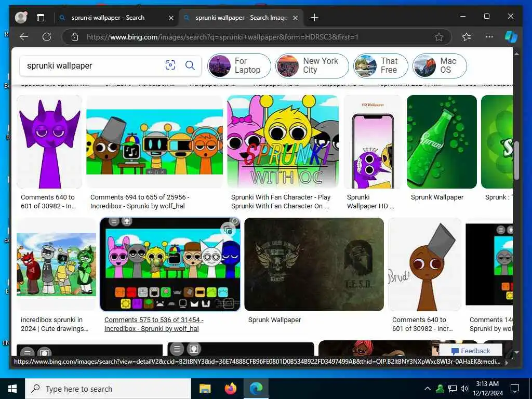Go back with the browser back arrow
Viewport: 532px width, 399px height.
coord(24,37)
